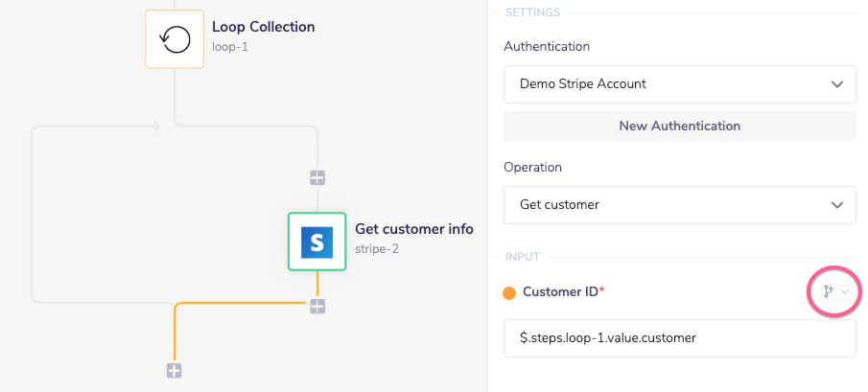Open the Demo Stripe Account dropdown
Image resolution: width=868 pixels, height=392 pixels.
[x=679, y=84]
